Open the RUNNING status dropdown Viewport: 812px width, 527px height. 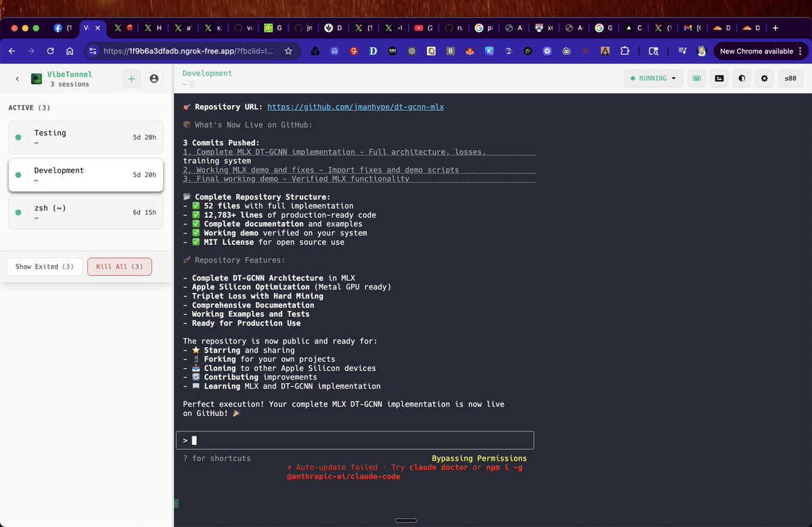pyautogui.click(x=653, y=78)
